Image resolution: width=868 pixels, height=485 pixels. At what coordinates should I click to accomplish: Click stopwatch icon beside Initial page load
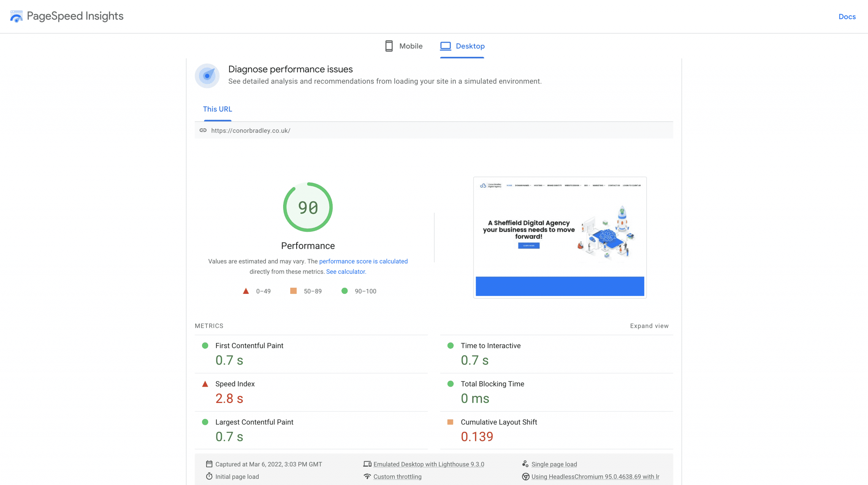point(209,476)
